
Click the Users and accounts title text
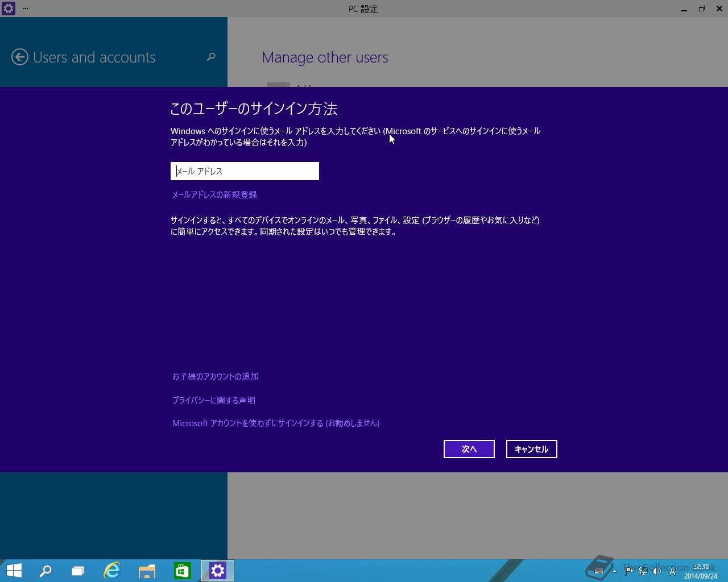pyautogui.click(x=94, y=57)
